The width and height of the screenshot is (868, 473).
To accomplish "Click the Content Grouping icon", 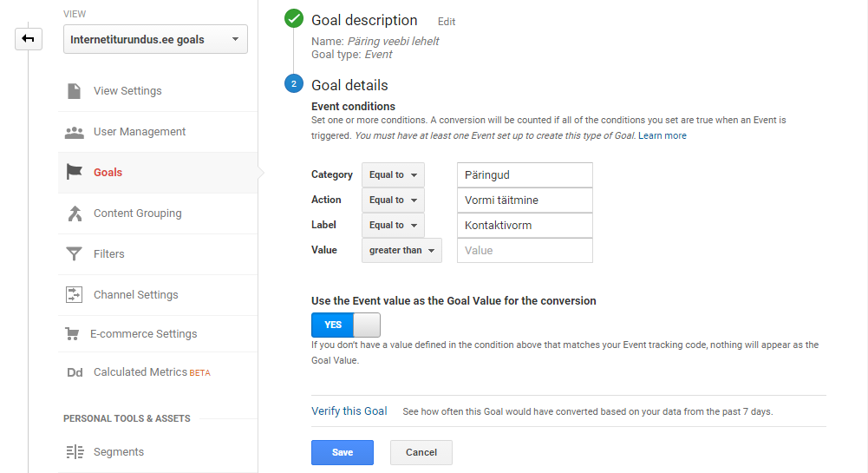I will pyautogui.click(x=75, y=214).
